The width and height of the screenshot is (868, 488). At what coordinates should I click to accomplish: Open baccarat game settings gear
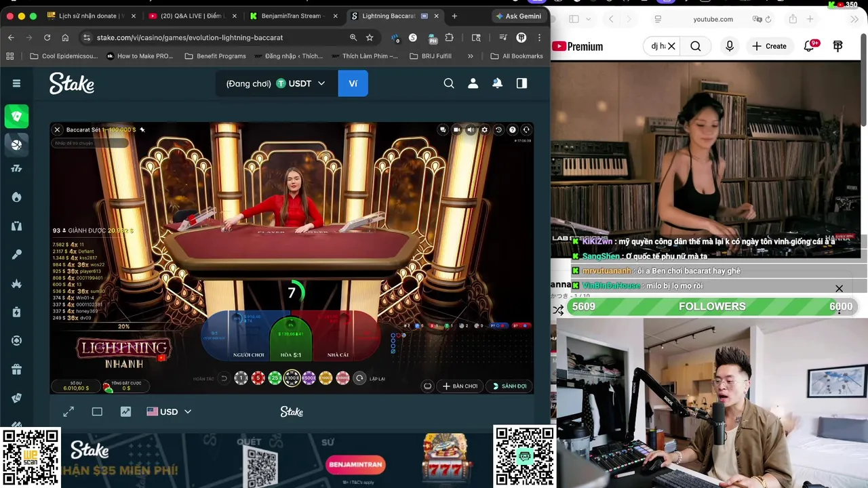pos(484,129)
